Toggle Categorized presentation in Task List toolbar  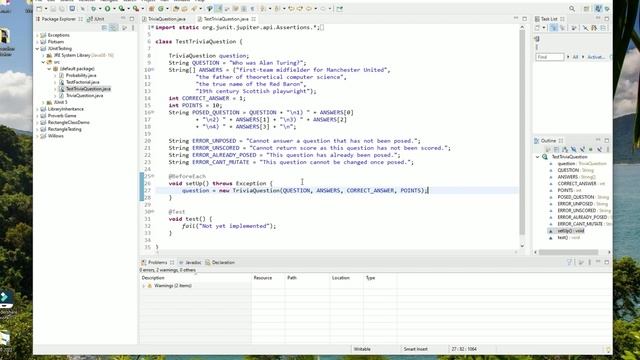[553, 27]
